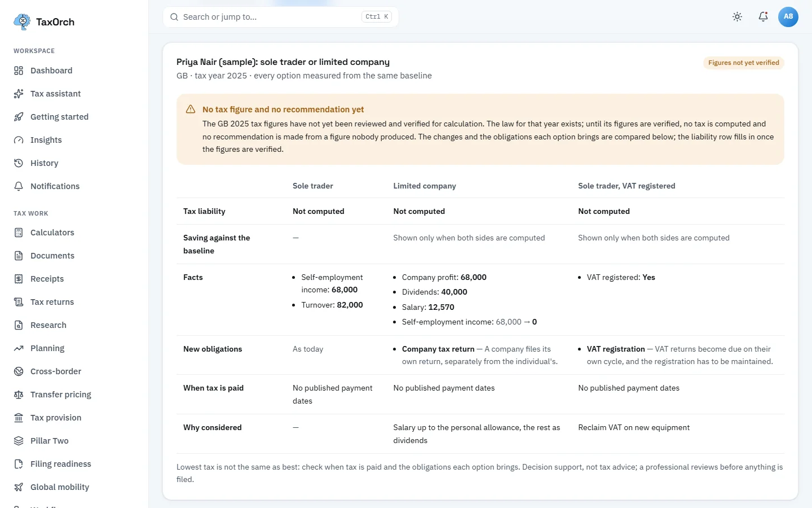
Task: Click the VAT registered: Yes fact
Action: tap(621, 277)
